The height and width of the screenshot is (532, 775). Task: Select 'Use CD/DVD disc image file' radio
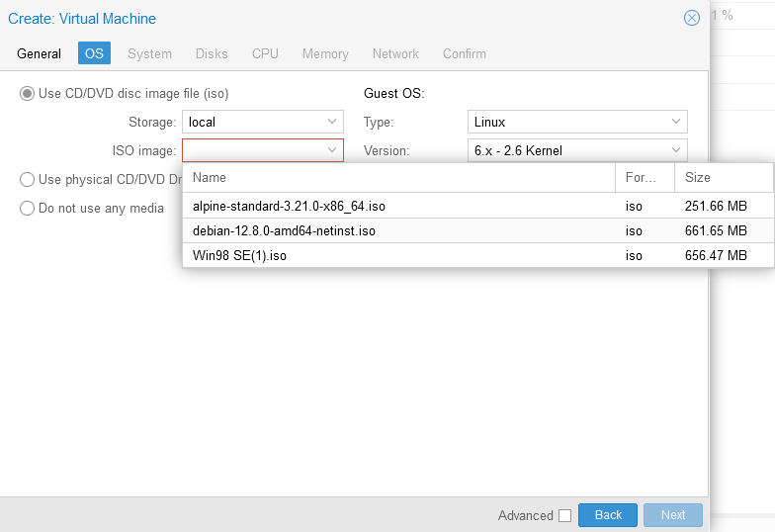click(27, 93)
